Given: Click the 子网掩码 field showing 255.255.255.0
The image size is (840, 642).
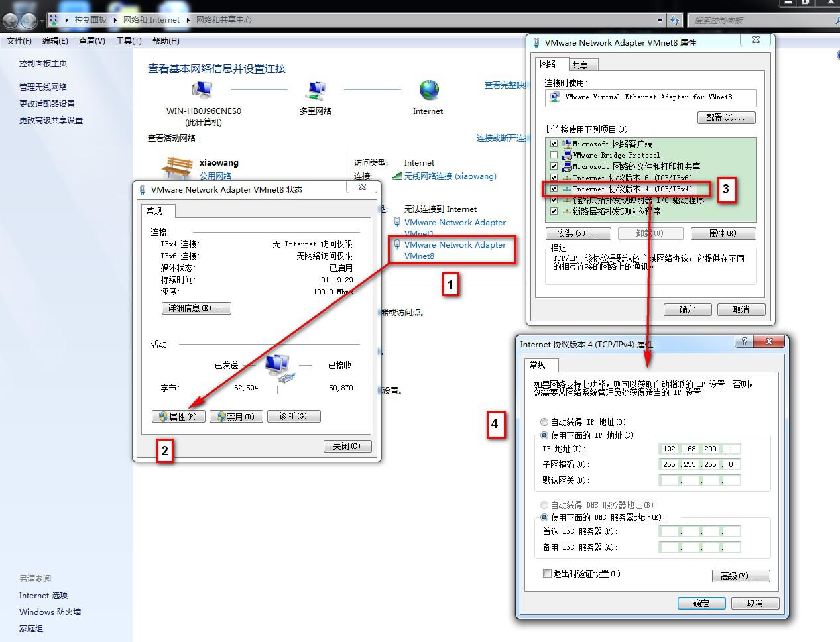Looking at the screenshot, I should tap(700, 464).
